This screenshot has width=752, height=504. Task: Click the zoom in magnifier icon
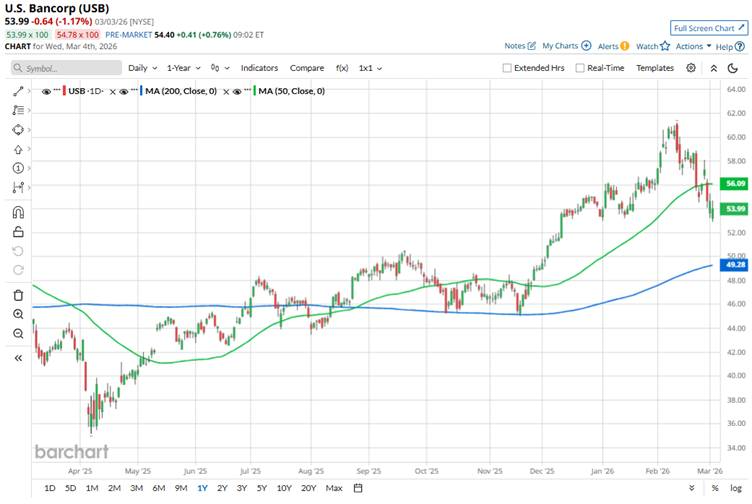pos(19,314)
